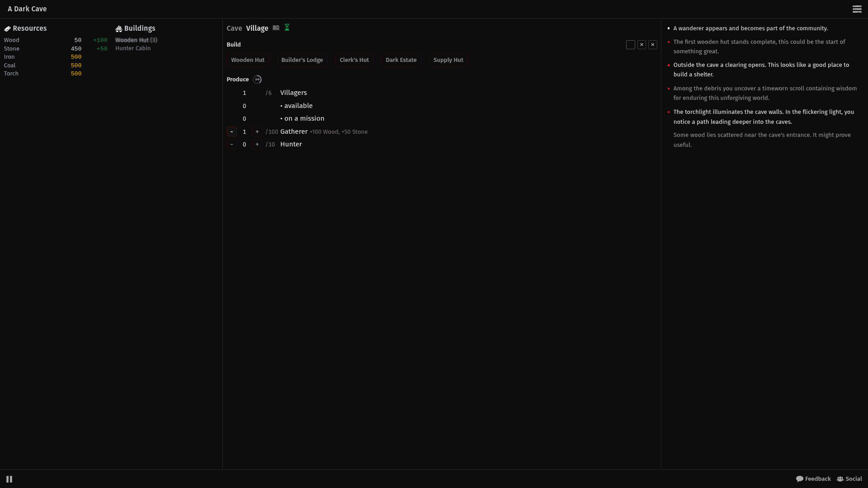
Task: Click the torchlight illuminates log message
Action: tap(764, 117)
